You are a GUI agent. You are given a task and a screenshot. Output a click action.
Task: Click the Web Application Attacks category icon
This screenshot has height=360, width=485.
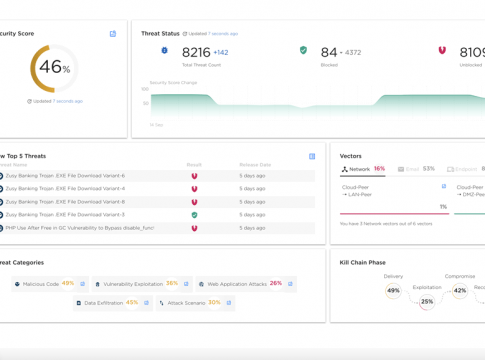(x=201, y=284)
